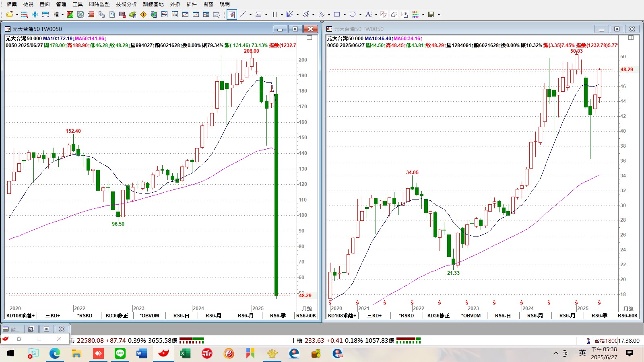Select the vertical cycle lines tool

274,14
